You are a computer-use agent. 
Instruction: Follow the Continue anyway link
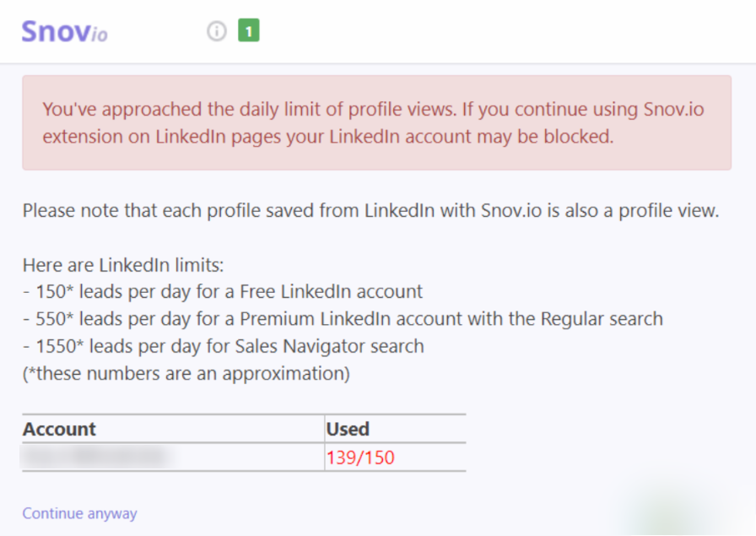click(x=79, y=513)
